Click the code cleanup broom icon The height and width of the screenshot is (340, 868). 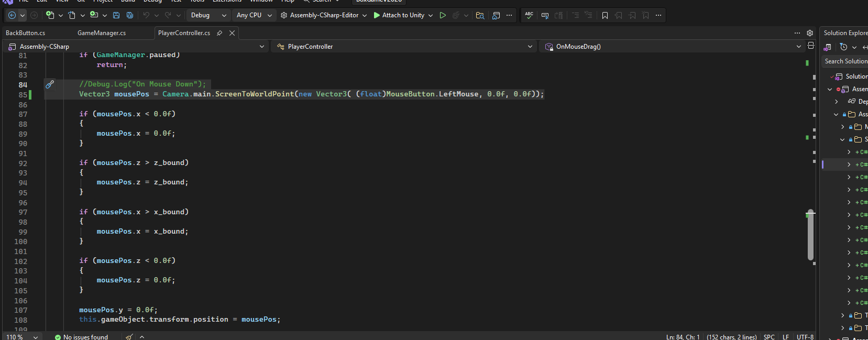129,337
